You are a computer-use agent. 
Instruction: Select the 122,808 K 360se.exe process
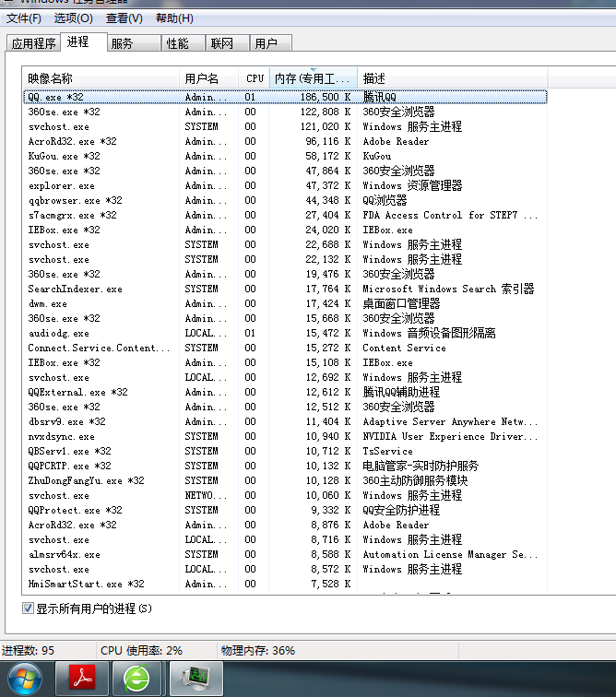click(285, 112)
